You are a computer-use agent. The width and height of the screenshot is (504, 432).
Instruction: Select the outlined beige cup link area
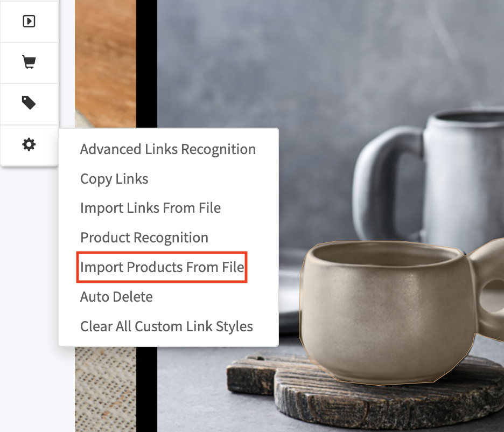(x=386, y=312)
